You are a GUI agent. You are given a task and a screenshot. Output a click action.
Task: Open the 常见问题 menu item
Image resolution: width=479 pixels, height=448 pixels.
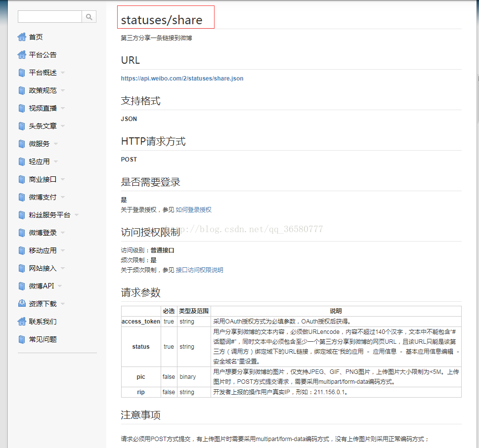(43, 339)
